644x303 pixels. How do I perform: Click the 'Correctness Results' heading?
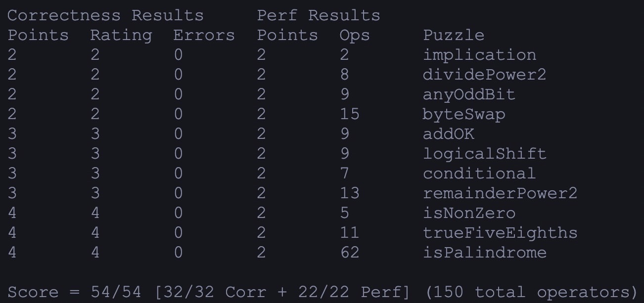click(x=105, y=15)
